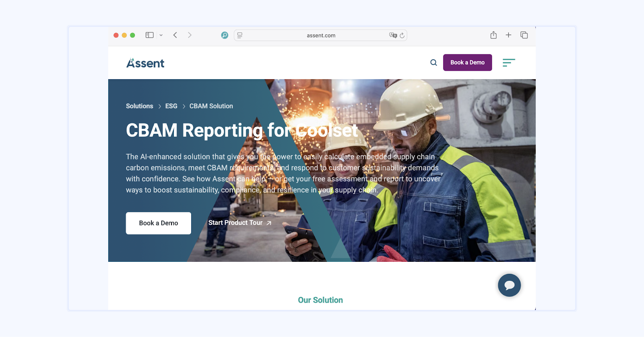The image size is (644, 337).
Task: Reload the page with refresh icon
Action: point(402,35)
